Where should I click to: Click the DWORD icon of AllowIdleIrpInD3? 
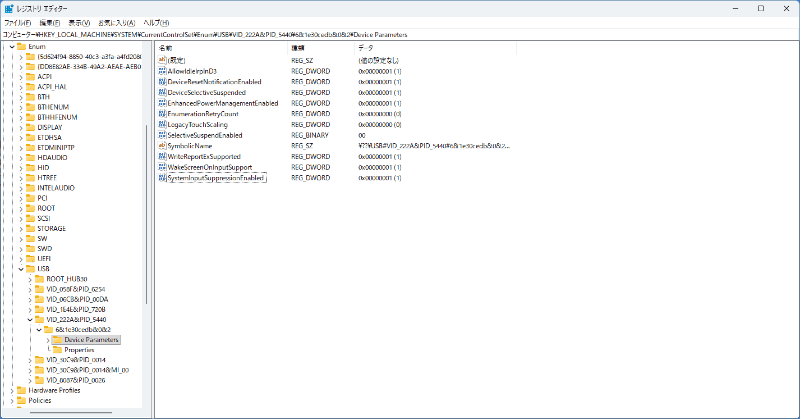[162, 71]
